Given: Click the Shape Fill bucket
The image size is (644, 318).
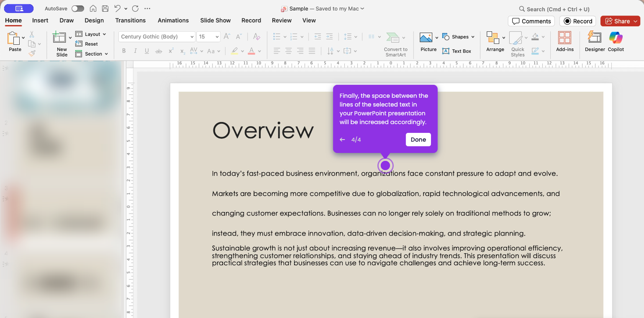Looking at the screenshot, I should [535, 37].
